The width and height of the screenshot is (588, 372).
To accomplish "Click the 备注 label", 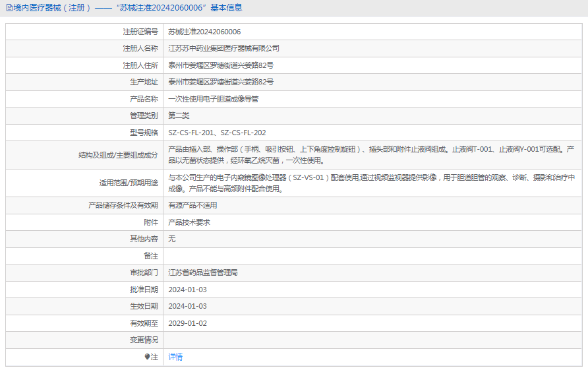I will (x=151, y=256).
